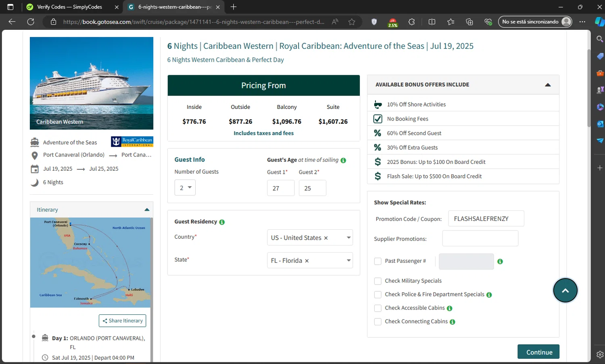
Task: Collapse the Itinerary section
Action: pyautogui.click(x=147, y=210)
